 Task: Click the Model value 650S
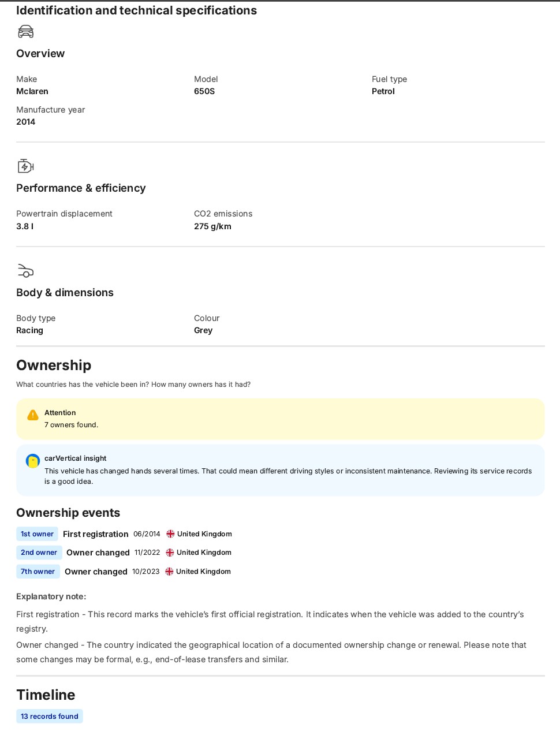tap(204, 91)
